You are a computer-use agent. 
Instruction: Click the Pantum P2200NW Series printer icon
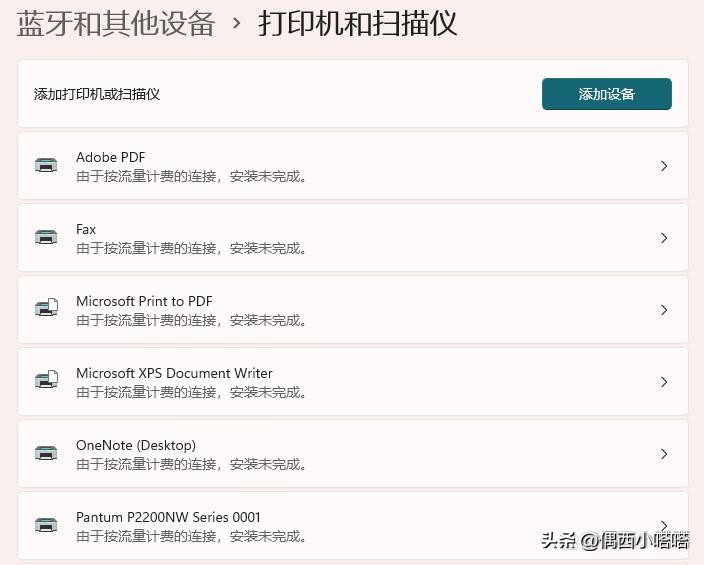46,525
